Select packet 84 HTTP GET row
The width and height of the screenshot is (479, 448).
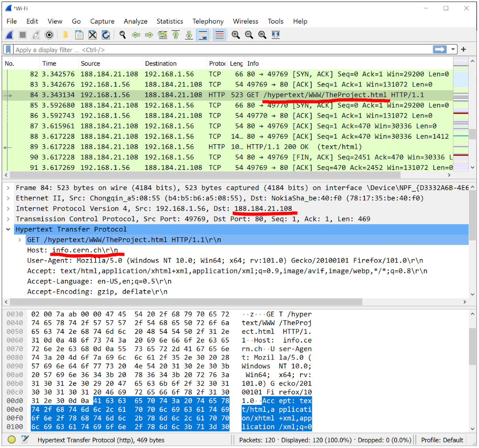click(x=227, y=95)
